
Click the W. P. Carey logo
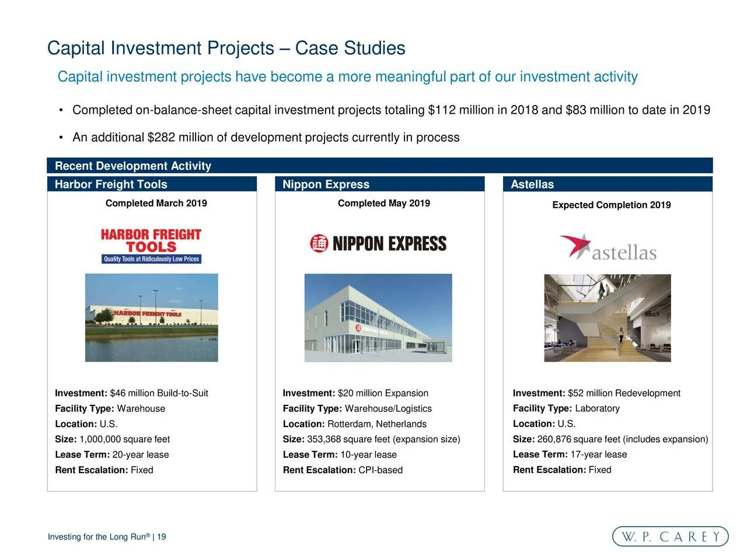pyautogui.click(x=671, y=537)
